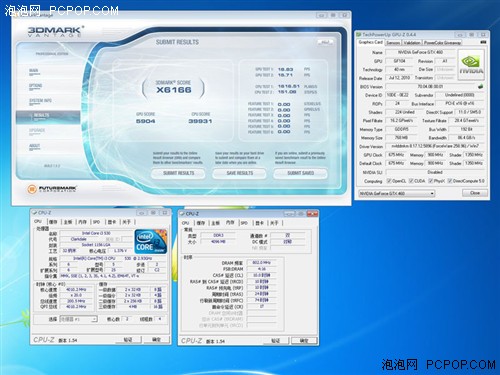
Task: Click the HELP button in 3DMark Vantage
Action: click(325, 42)
